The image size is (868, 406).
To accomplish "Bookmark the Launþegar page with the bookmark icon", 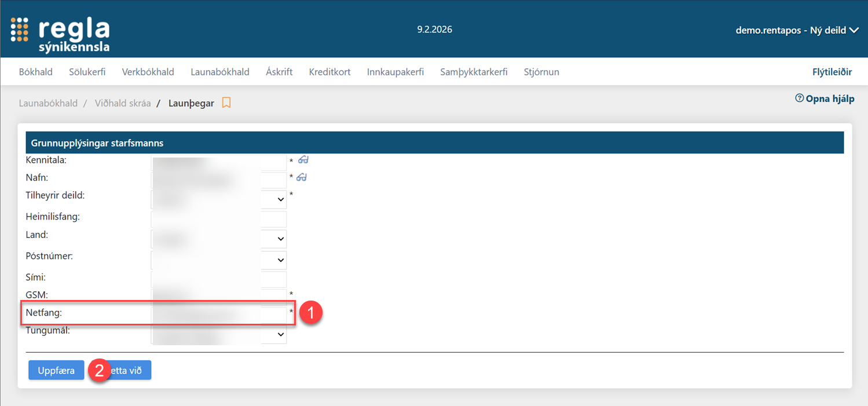I will pyautogui.click(x=226, y=103).
